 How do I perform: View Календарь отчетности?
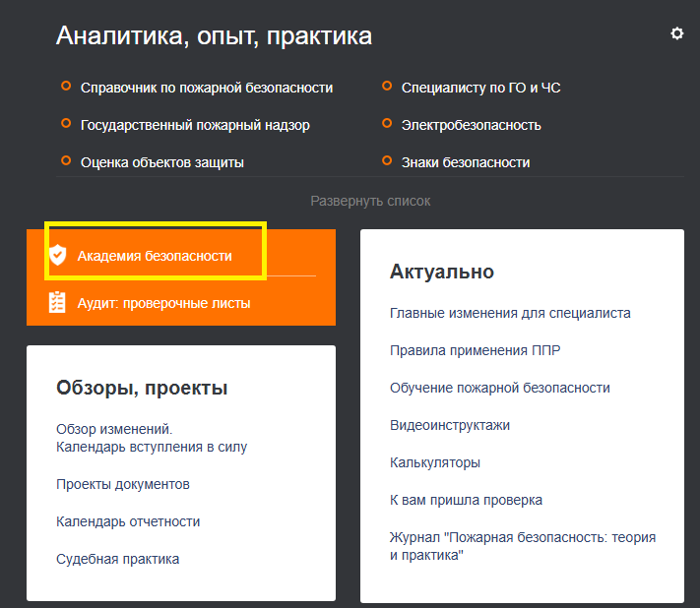pos(128,521)
